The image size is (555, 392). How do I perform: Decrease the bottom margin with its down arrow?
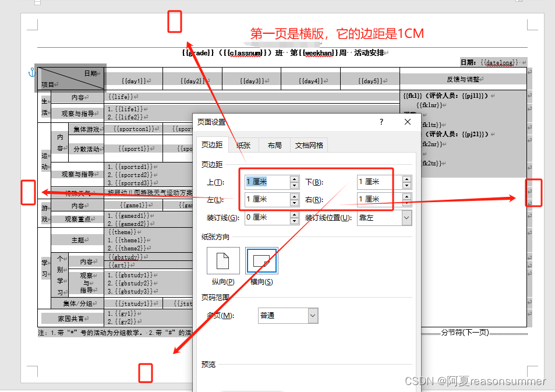406,185
